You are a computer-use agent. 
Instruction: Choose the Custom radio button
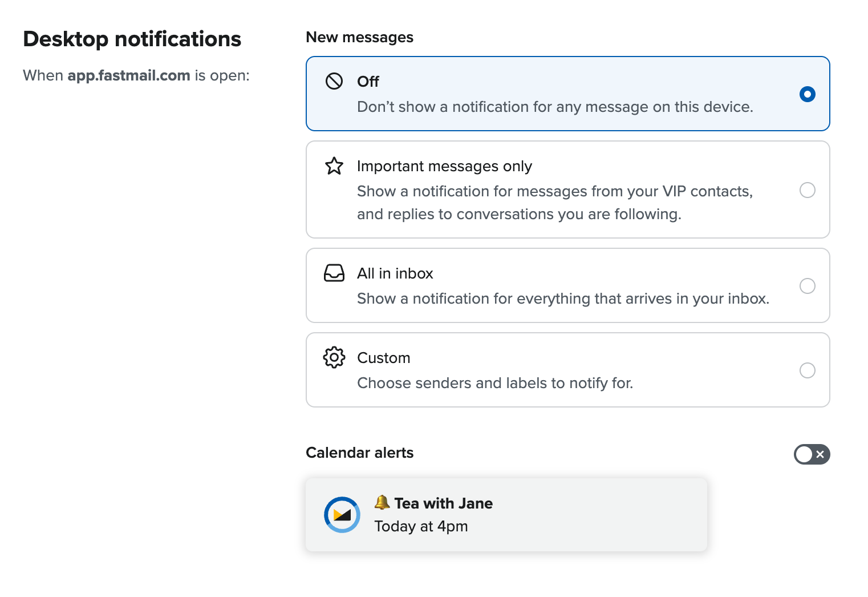tap(808, 370)
